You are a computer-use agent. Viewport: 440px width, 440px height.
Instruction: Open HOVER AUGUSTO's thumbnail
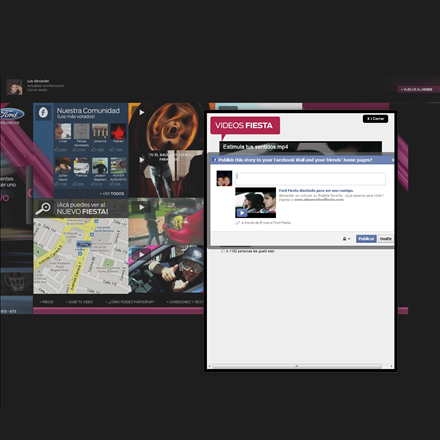coord(118,165)
